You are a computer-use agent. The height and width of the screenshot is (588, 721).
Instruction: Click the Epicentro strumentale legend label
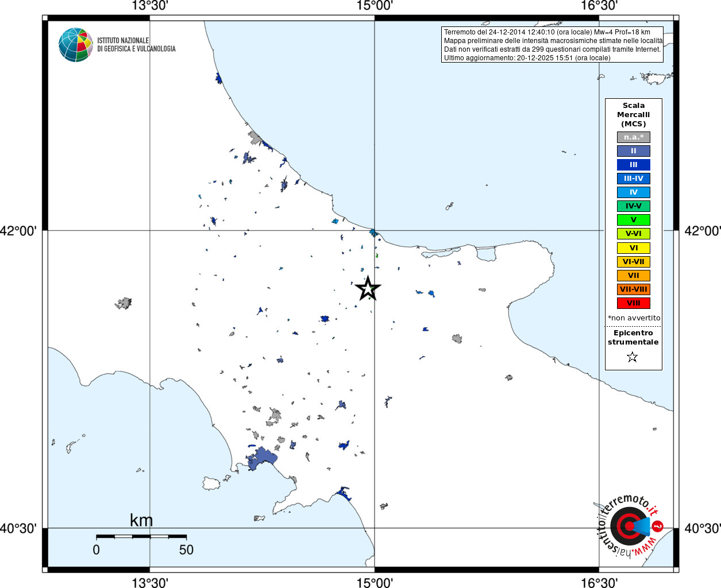coord(633,337)
